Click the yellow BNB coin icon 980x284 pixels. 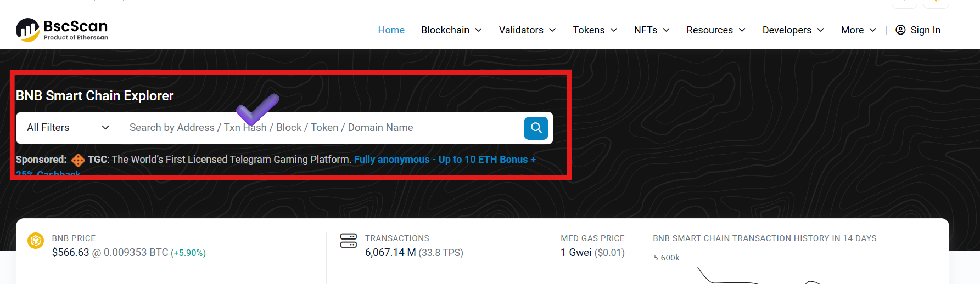click(36, 241)
